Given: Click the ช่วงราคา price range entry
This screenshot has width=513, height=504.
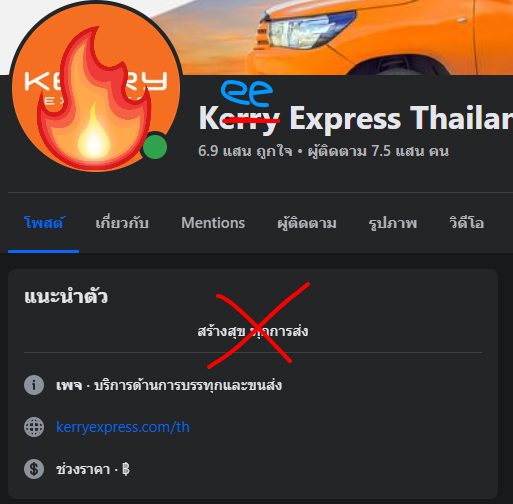Looking at the screenshot, I should [93, 469].
